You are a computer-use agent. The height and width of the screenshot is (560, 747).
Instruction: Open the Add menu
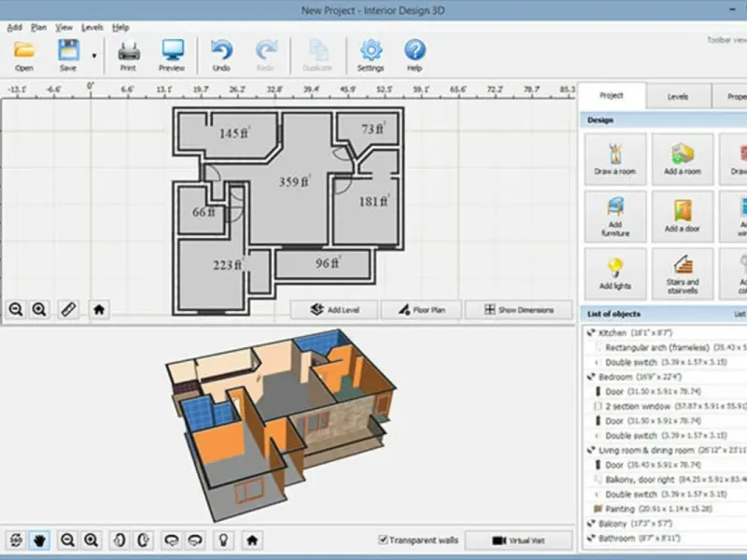[x=14, y=28]
